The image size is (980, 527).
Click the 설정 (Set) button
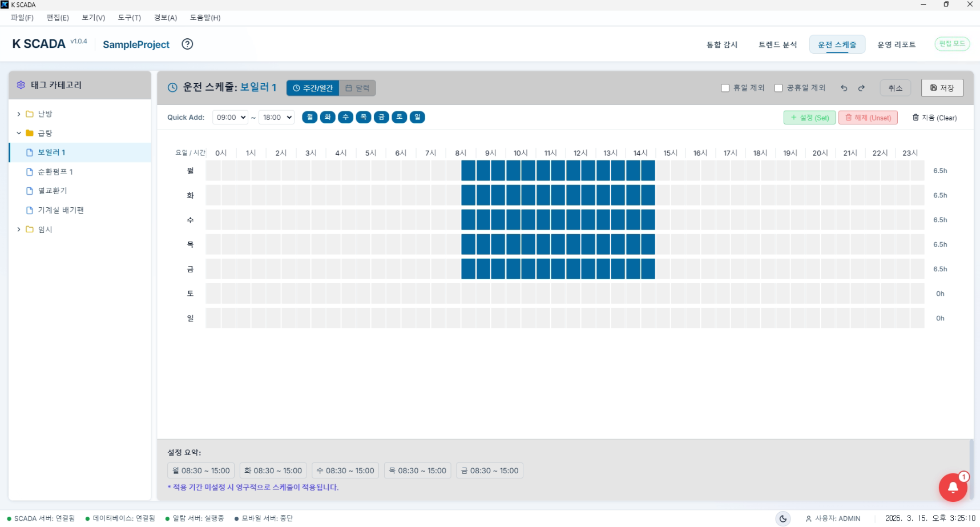[810, 118]
